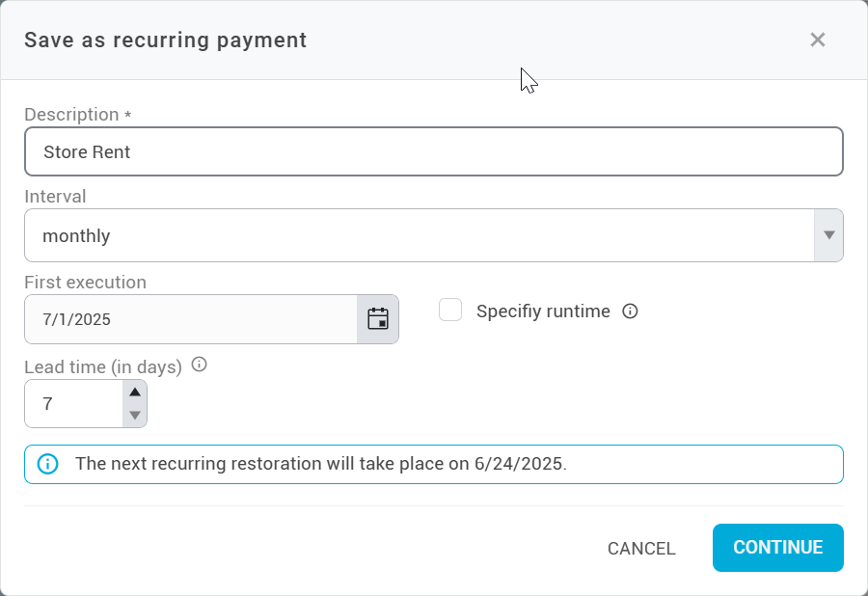Click the next recurring restoration notice text
The width and height of the screenshot is (868, 596).
point(321,464)
